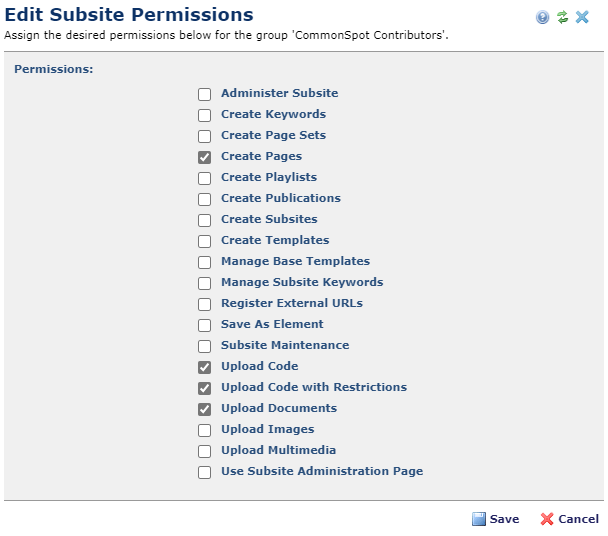Tick the Create Page Sets checkbox
This screenshot has width=608, height=536.
point(205,136)
